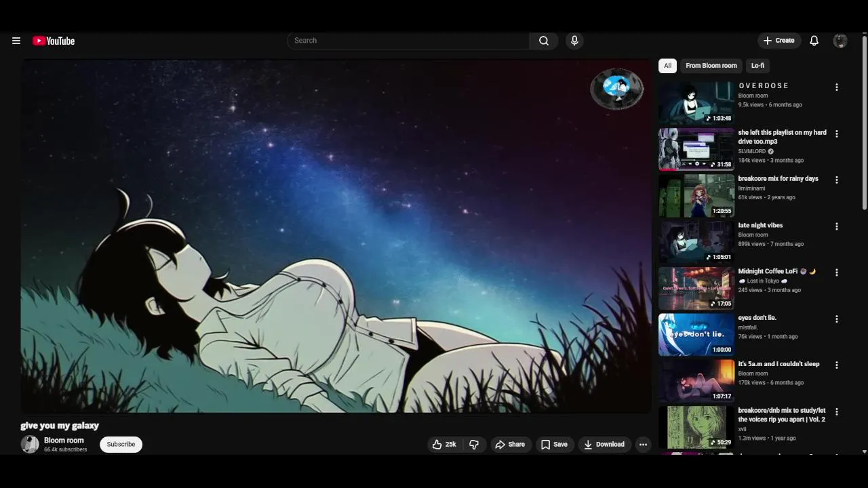Open 'late night vibes' thumbnail

696,242
